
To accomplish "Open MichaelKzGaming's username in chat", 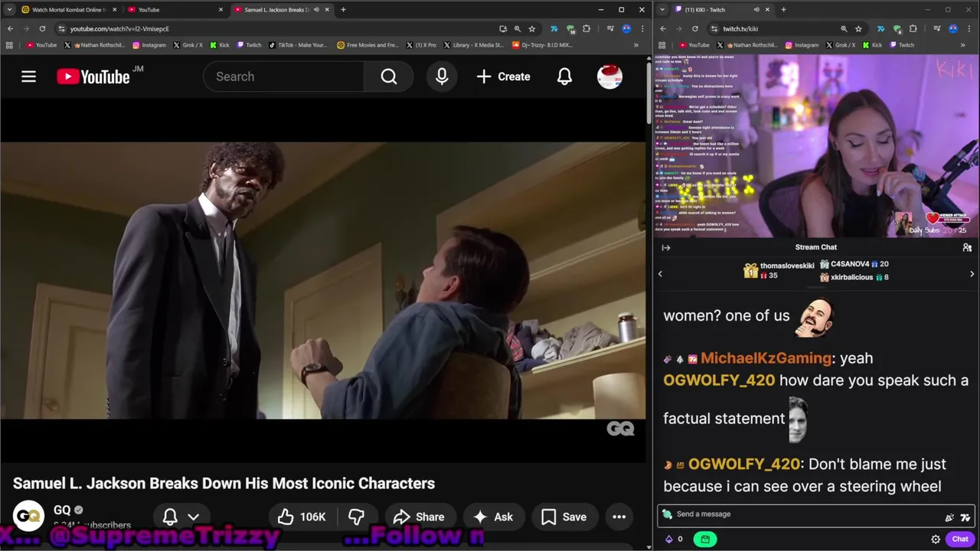I will [766, 358].
